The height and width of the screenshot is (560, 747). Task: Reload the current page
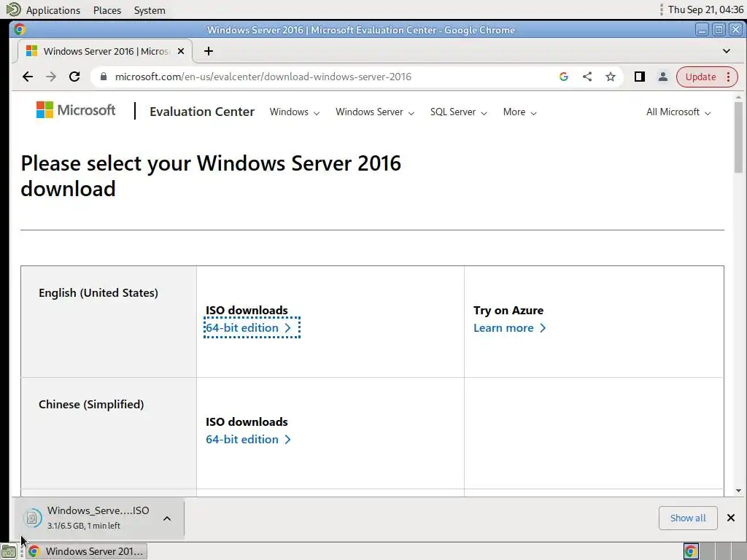click(x=74, y=77)
